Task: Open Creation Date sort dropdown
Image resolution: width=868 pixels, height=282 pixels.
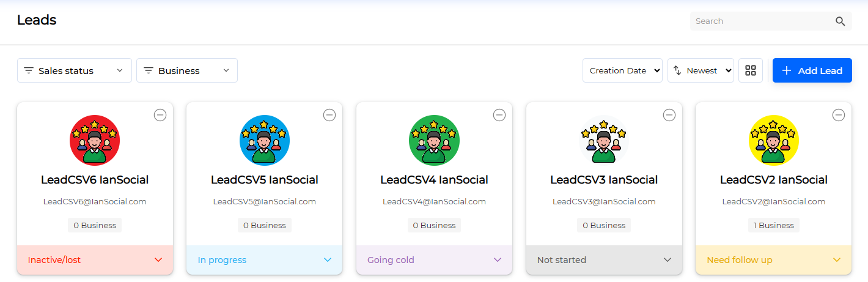Action: (622, 70)
